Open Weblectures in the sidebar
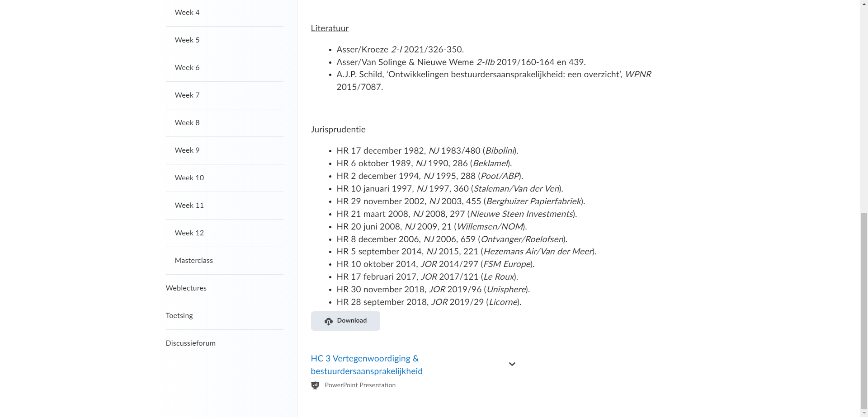 pos(186,288)
